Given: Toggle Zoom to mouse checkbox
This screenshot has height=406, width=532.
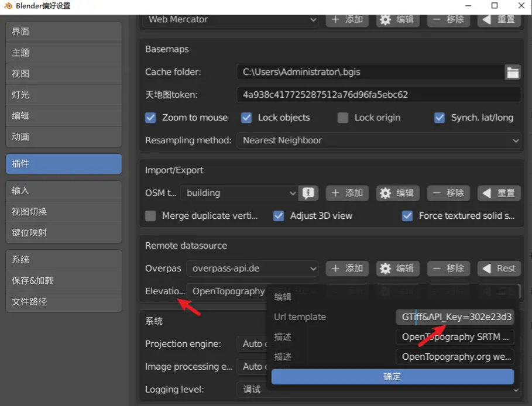Looking at the screenshot, I should point(150,118).
